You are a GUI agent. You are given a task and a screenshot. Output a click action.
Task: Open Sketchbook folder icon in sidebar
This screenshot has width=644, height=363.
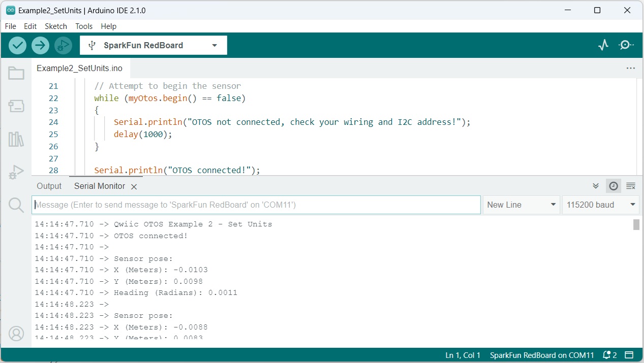pos(16,74)
